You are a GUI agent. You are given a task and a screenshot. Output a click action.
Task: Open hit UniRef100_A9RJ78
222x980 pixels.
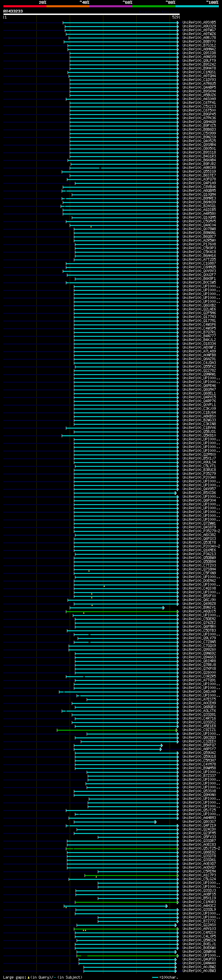[x=199, y=38]
